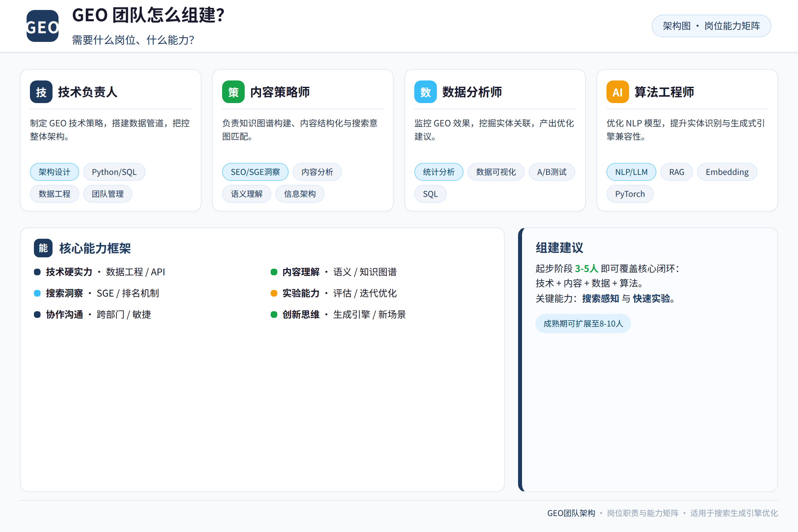Image resolution: width=798 pixels, height=532 pixels.
Task: Click the description 制定 GEO 技术策略
Action: coord(110,130)
